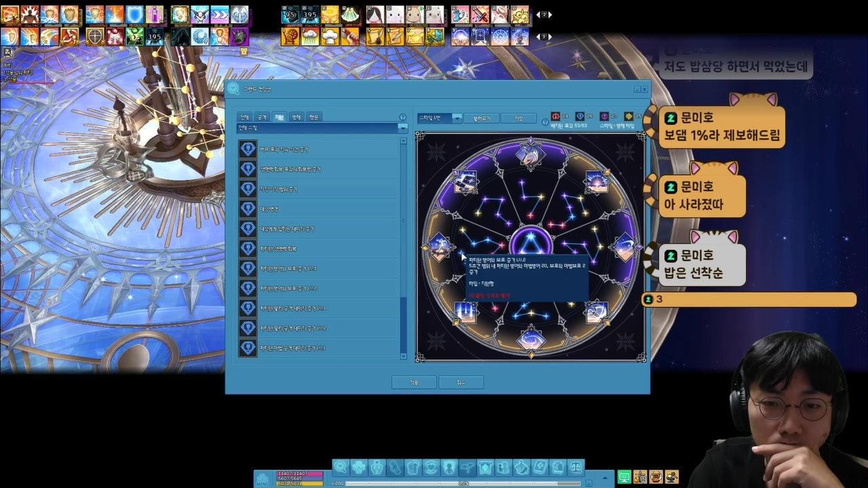Open the magnifying glass icon in the bottom menu bar
868x488 pixels.
(x=340, y=467)
